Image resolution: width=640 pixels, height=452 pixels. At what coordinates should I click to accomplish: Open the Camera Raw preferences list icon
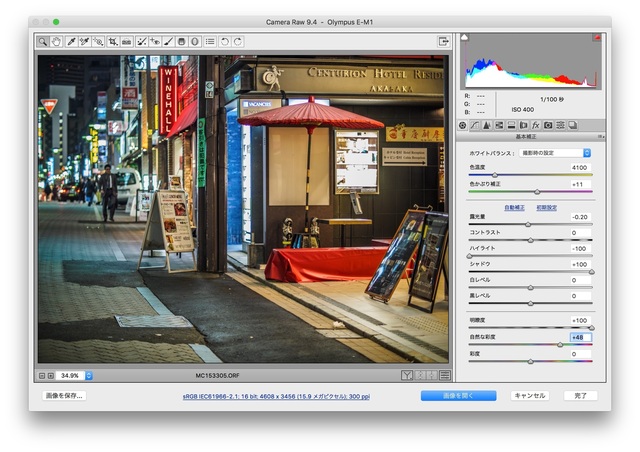click(210, 41)
